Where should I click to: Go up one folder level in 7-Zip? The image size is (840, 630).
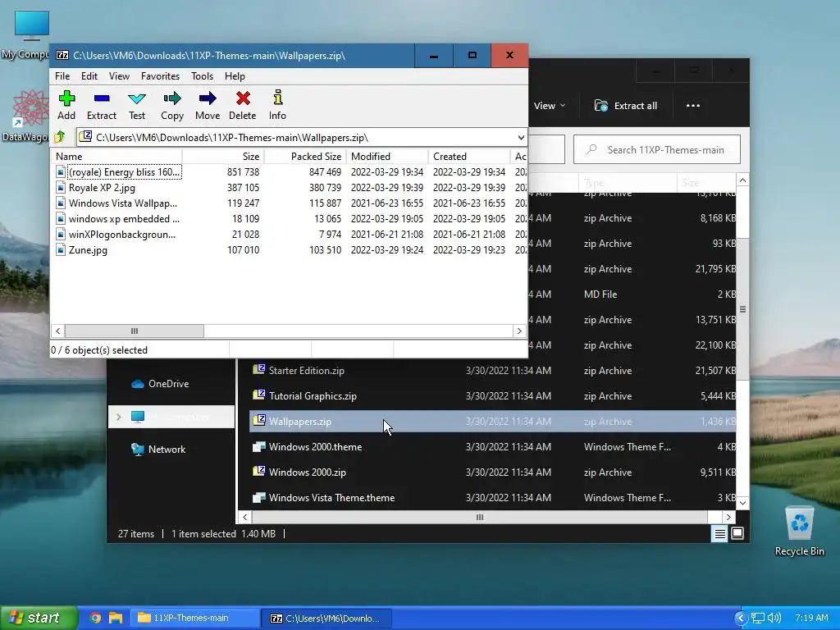59,137
